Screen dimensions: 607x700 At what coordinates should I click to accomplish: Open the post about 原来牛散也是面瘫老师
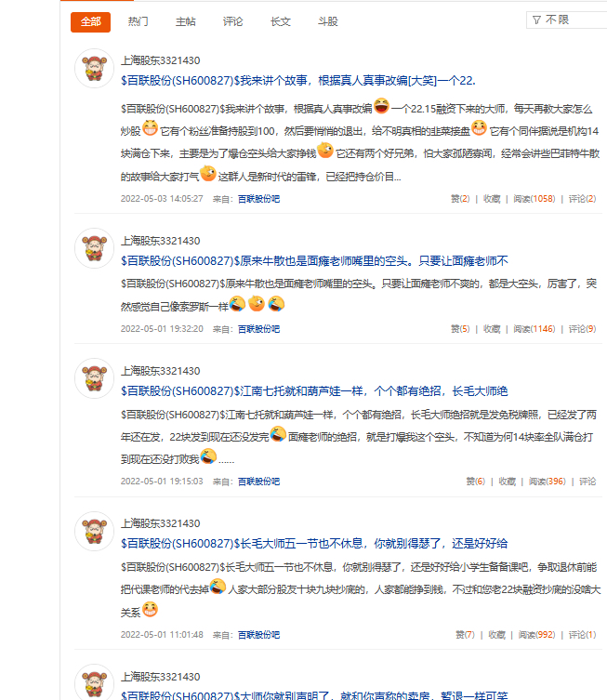point(314,260)
